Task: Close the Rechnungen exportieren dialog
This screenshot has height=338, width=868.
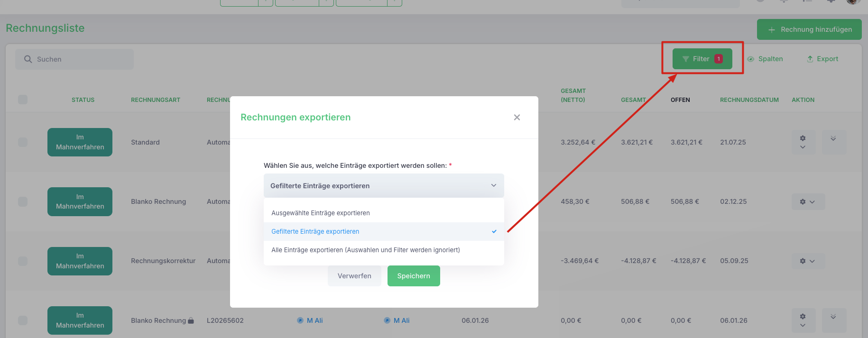Action: point(517,117)
